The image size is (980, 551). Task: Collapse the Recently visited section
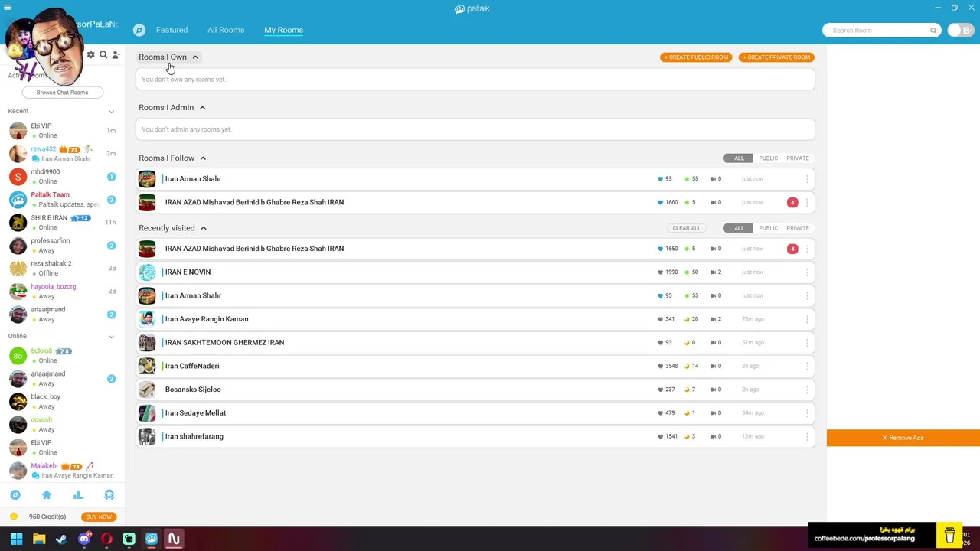(x=204, y=228)
